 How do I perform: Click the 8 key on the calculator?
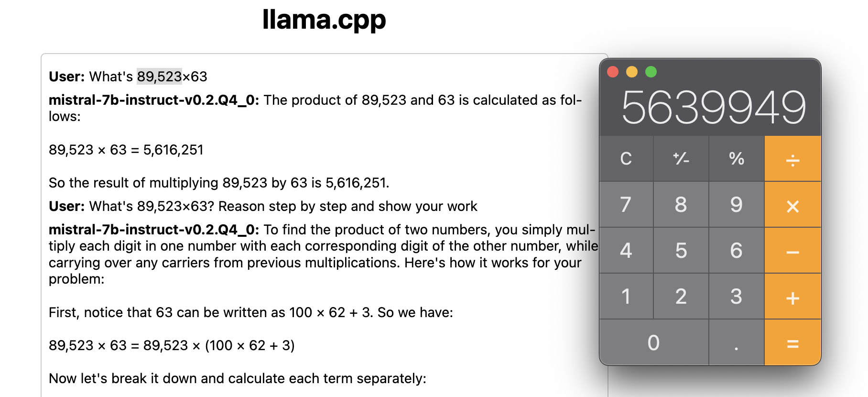[x=681, y=205]
